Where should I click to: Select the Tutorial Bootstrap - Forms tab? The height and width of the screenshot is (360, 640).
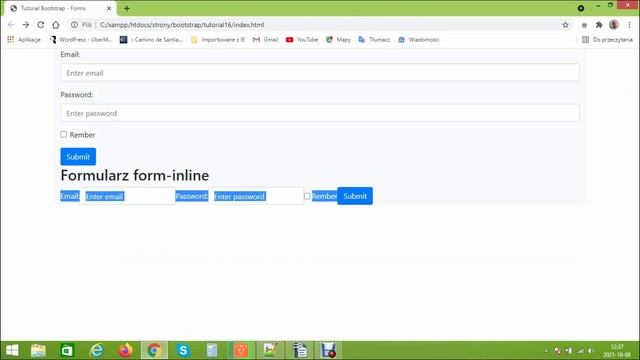coord(60,8)
